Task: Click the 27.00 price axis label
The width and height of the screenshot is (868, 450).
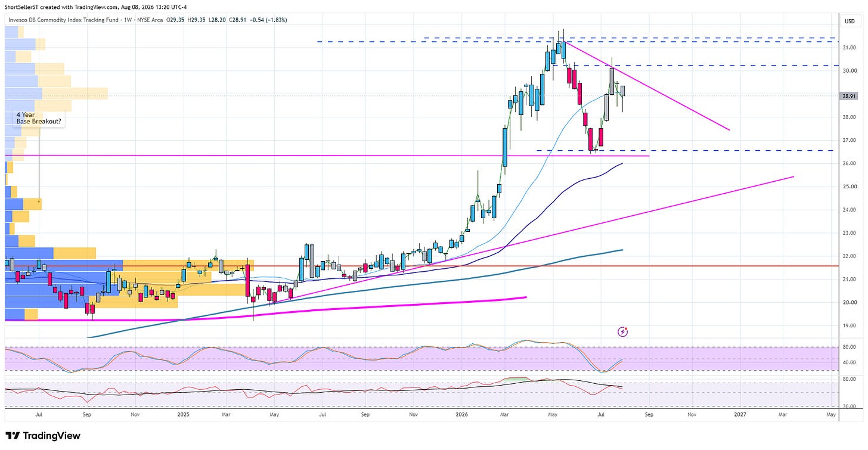Action: [x=849, y=141]
